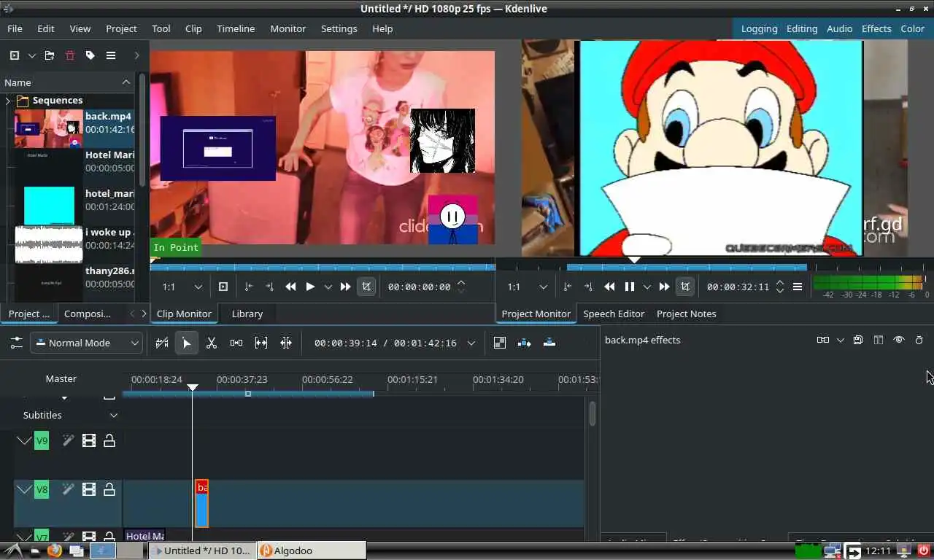
Task: Rewind in the Project Monitor
Action: click(609, 287)
